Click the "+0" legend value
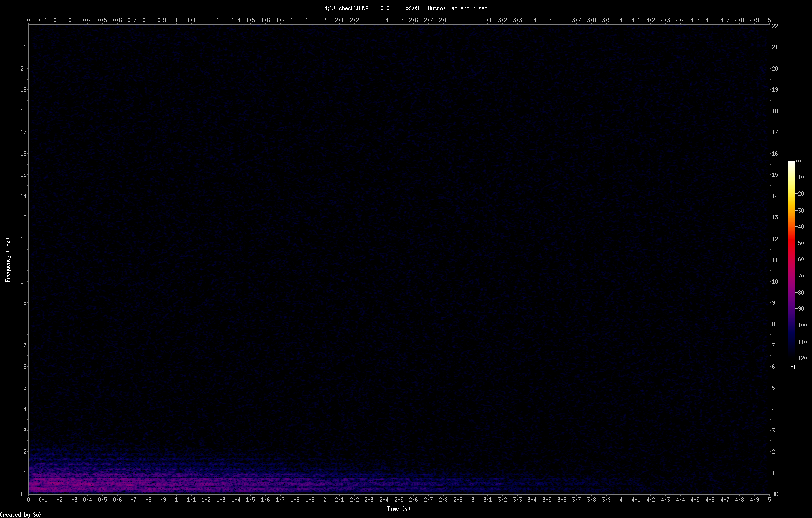Screen dimensions: 812x518 tap(798, 161)
